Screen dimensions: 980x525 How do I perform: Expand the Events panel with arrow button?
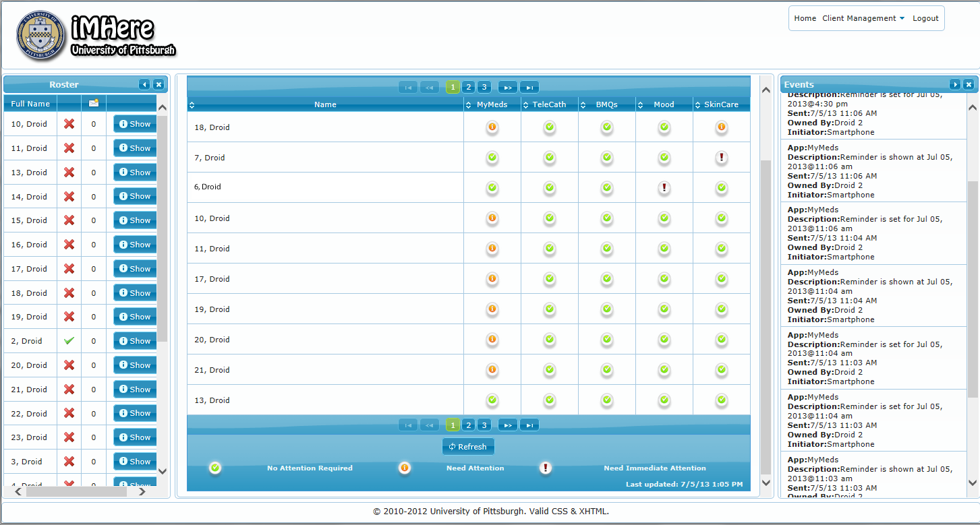coord(954,84)
